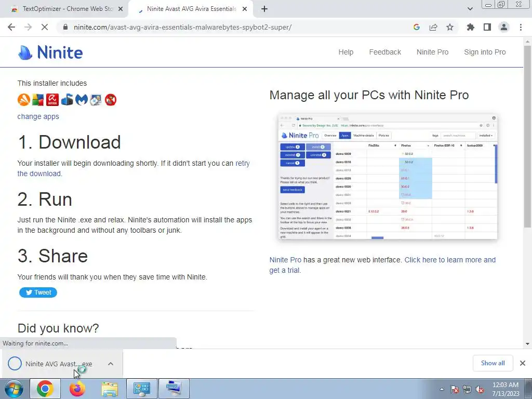Image resolution: width=532 pixels, height=399 pixels.
Task: Open the Feedback menu link
Action: [x=385, y=52]
